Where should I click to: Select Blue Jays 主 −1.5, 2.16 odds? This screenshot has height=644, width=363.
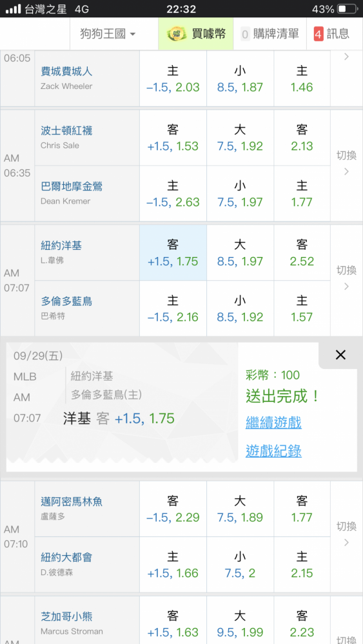point(173,308)
